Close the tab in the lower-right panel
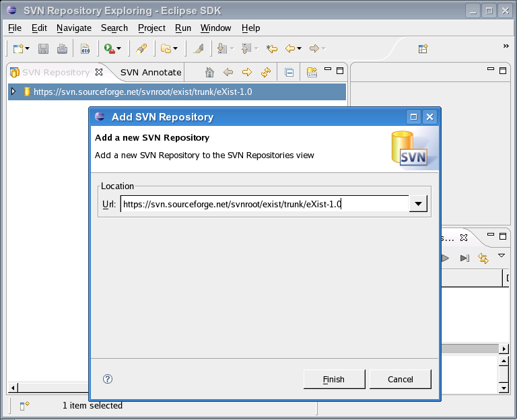The height and width of the screenshot is (420, 517). pyautogui.click(x=464, y=238)
